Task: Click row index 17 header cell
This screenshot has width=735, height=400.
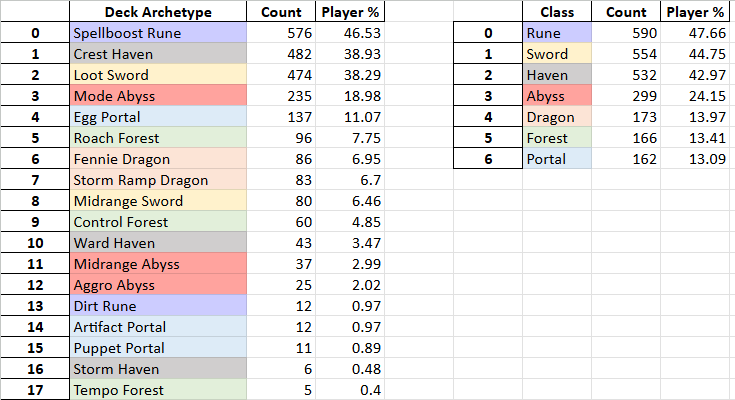Action: [x=35, y=390]
